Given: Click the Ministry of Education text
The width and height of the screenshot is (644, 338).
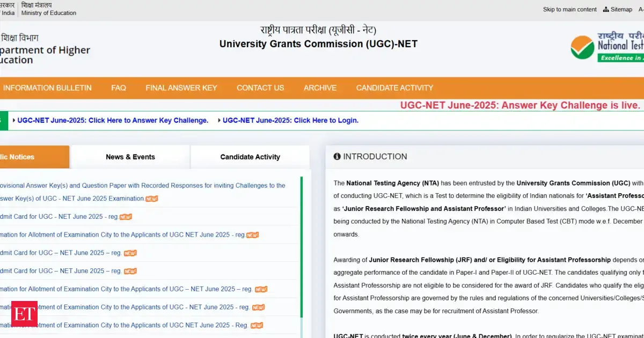Looking at the screenshot, I should coord(49,13).
